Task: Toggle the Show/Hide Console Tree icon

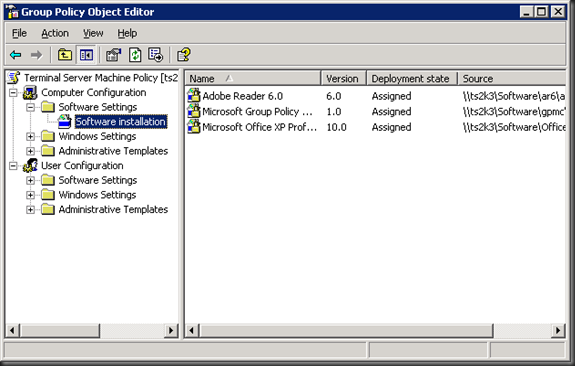Action: click(86, 55)
